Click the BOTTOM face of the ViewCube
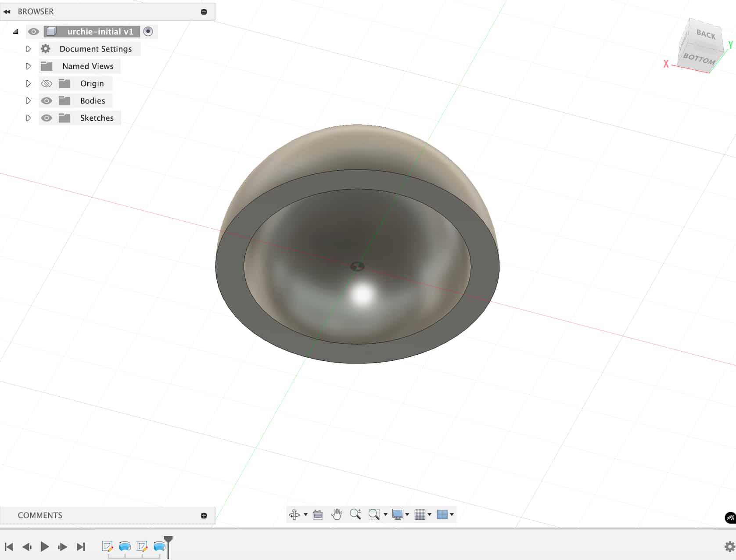736x560 pixels. 699,58
